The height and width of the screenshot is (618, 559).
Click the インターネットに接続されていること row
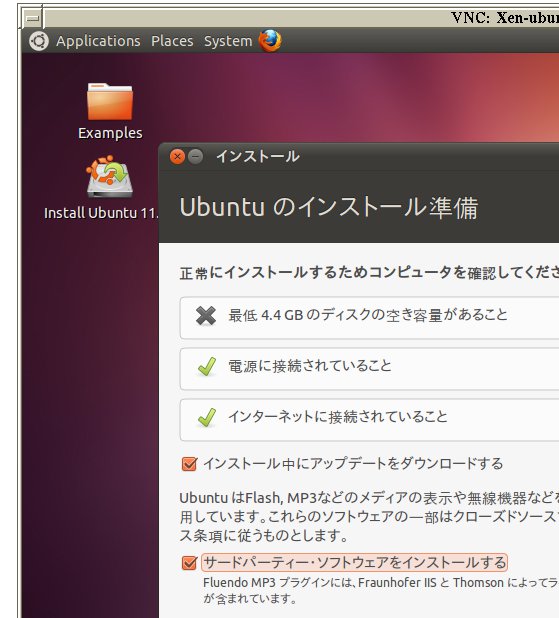(x=369, y=420)
